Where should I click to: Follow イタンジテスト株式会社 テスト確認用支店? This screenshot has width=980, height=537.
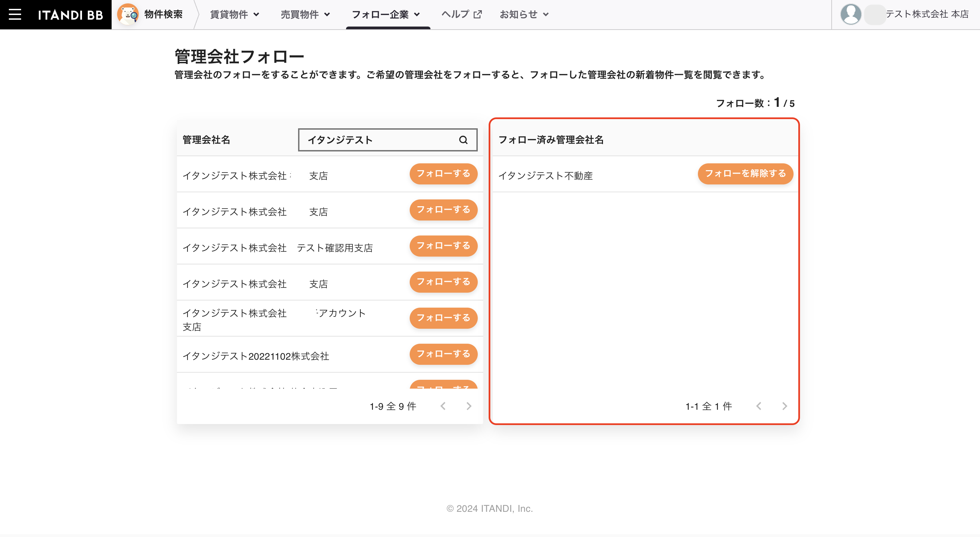[443, 246]
